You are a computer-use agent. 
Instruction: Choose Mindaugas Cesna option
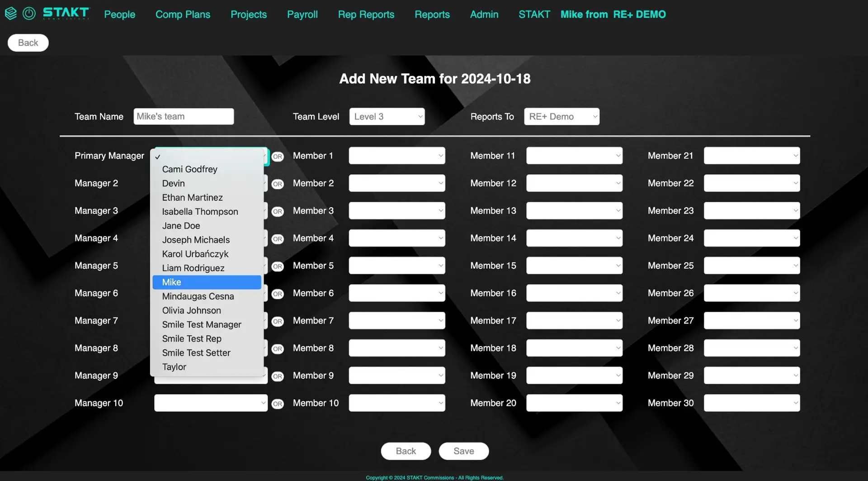[x=207, y=296]
